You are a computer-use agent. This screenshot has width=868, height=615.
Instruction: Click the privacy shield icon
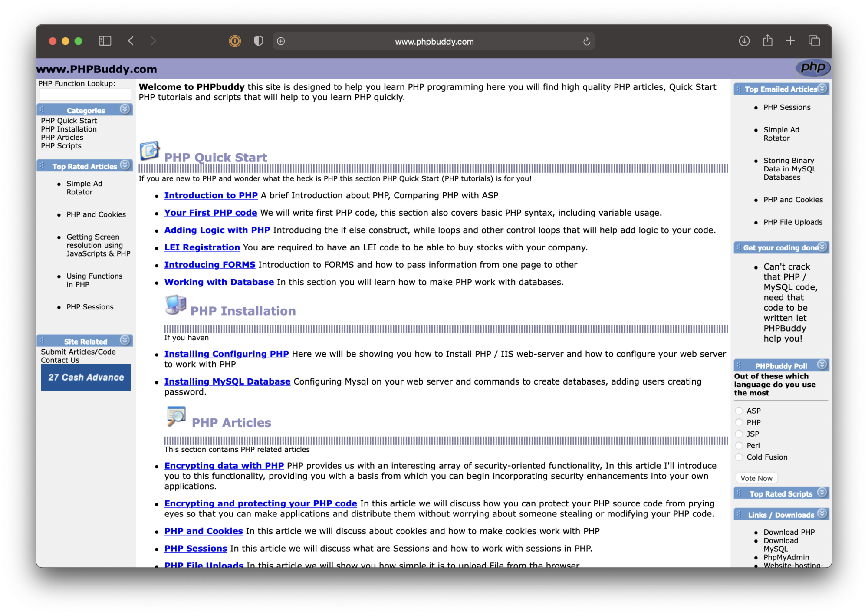pyautogui.click(x=258, y=41)
